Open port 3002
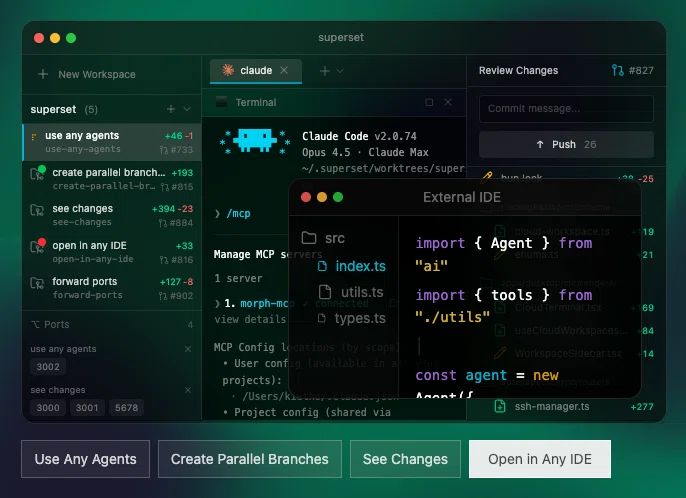Image resolution: width=686 pixels, height=498 pixels. point(48,367)
